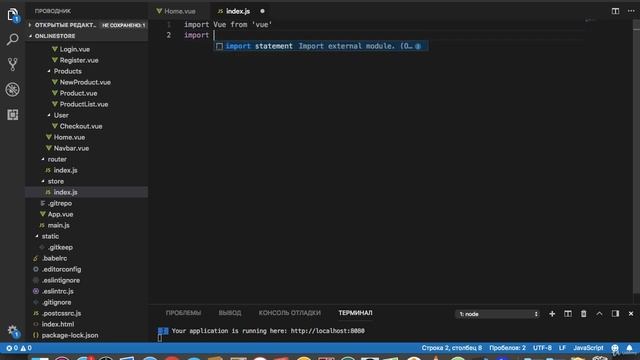Change indentation spaces setting
Screen dimensions: 640x360
pyautogui.click(x=507, y=348)
